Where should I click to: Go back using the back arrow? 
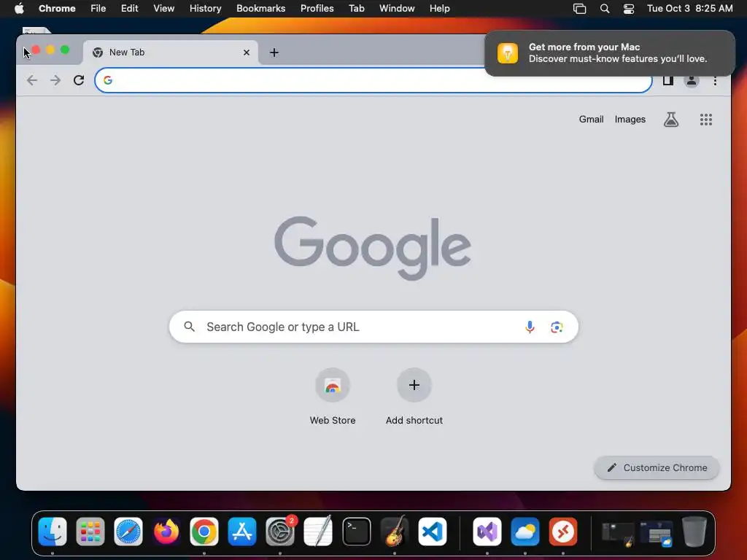point(32,80)
